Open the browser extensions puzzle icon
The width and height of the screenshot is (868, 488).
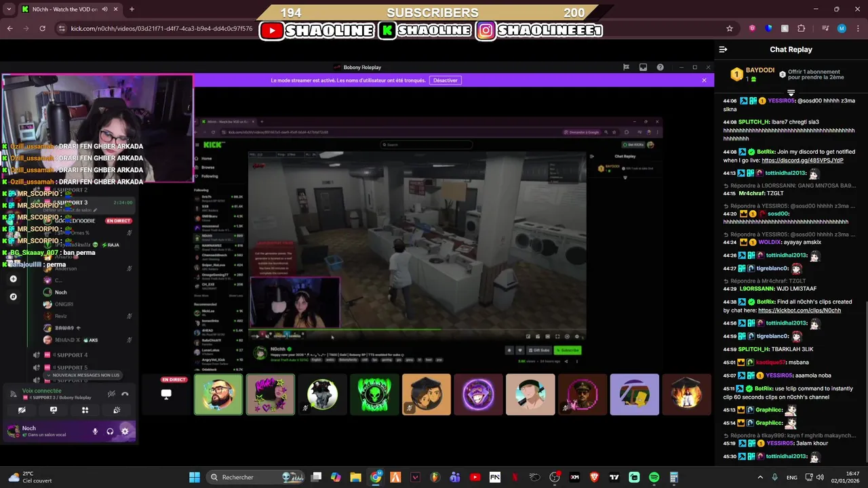point(802,28)
